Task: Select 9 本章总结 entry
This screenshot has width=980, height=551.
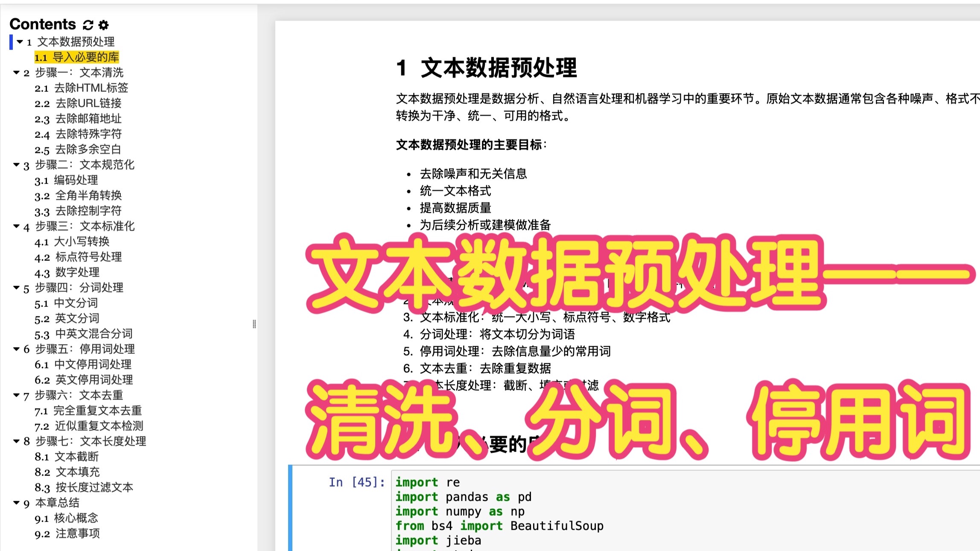Action: point(51,503)
